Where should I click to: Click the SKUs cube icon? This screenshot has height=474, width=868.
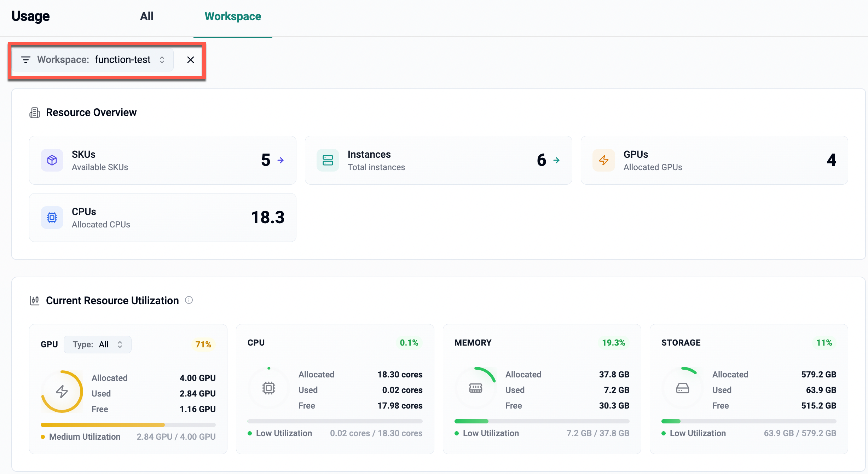pyautogui.click(x=52, y=160)
